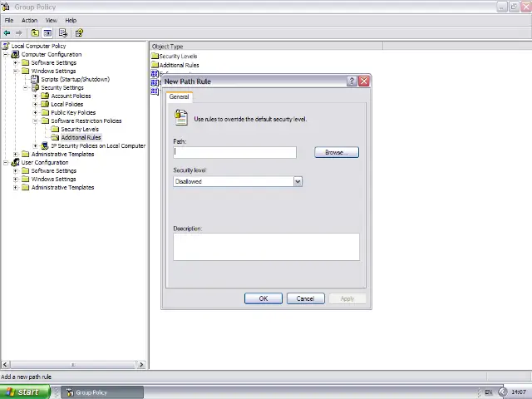Click the Object Type column header

click(266, 47)
